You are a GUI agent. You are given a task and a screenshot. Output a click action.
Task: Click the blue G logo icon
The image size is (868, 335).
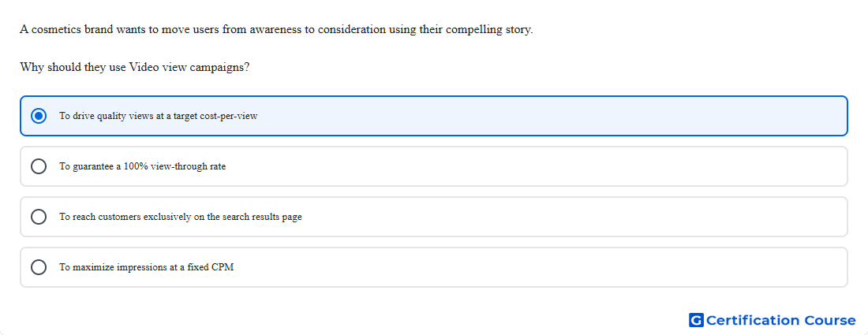click(696, 320)
